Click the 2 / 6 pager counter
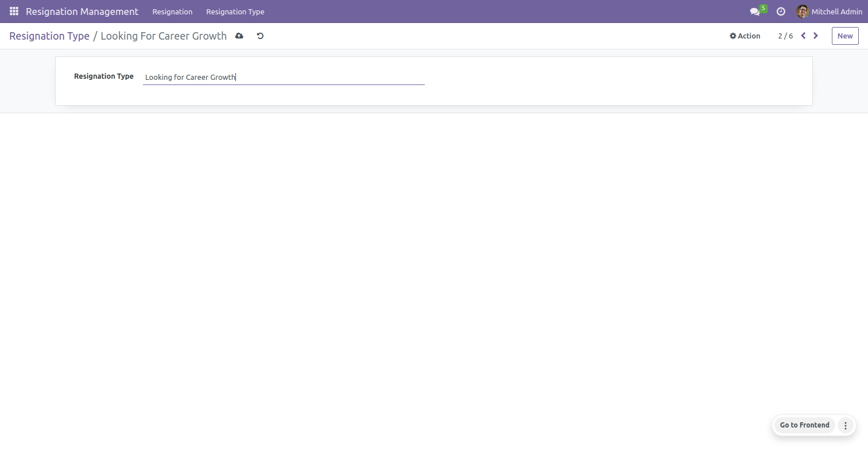 coord(785,36)
